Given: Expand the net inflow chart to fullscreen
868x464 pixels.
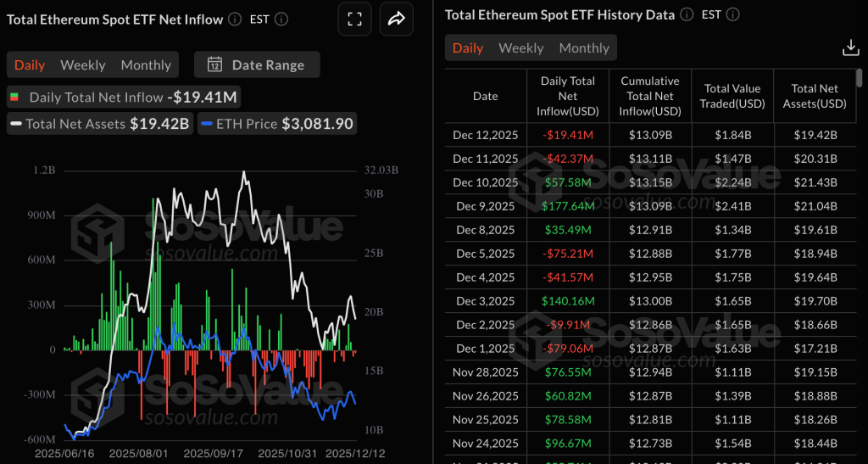Looking at the screenshot, I should (354, 20).
